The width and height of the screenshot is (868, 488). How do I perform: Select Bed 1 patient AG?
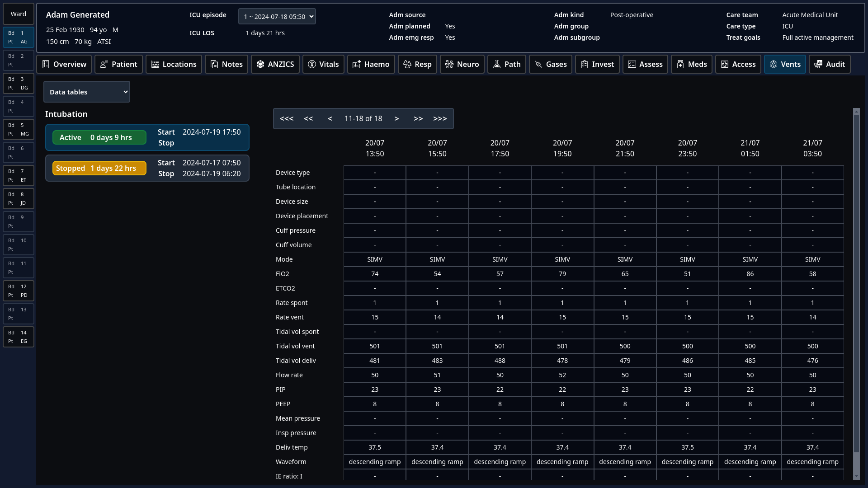[19, 38]
